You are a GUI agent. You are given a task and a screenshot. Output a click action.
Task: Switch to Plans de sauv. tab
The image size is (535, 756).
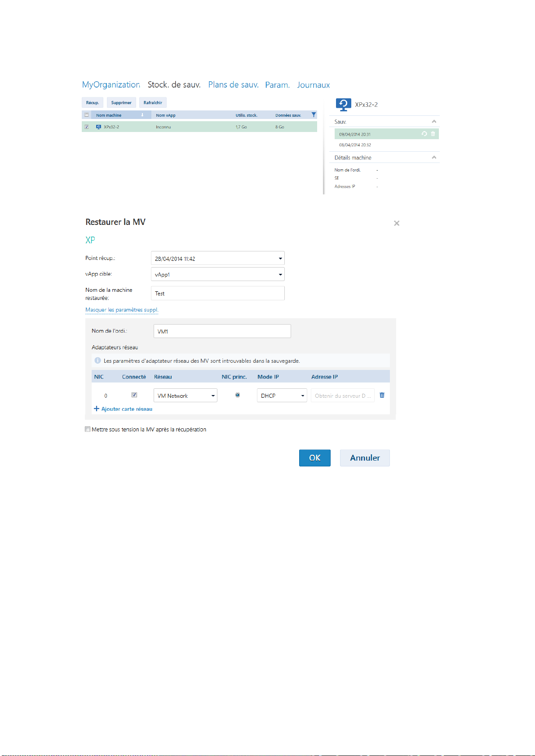pyautogui.click(x=234, y=85)
